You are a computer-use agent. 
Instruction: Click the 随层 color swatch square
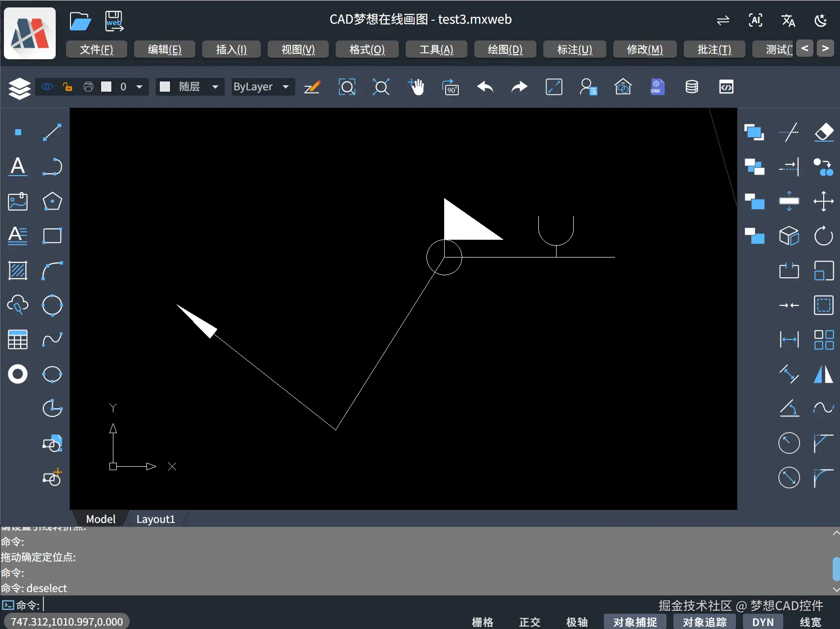[x=165, y=87]
